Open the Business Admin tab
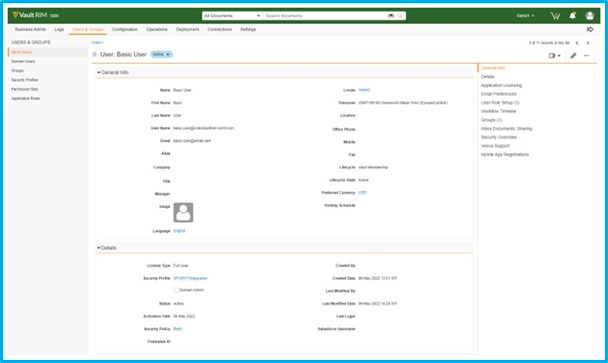 [30, 29]
